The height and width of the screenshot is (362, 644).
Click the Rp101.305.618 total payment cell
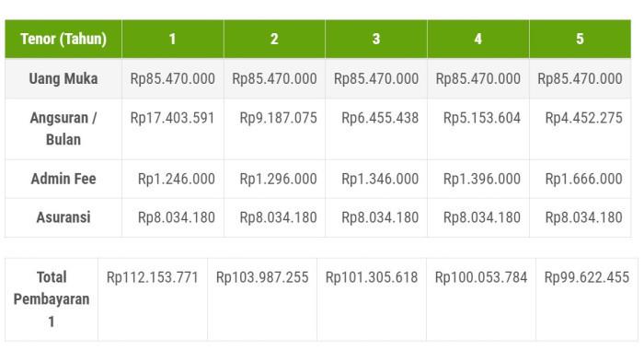(x=372, y=299)
